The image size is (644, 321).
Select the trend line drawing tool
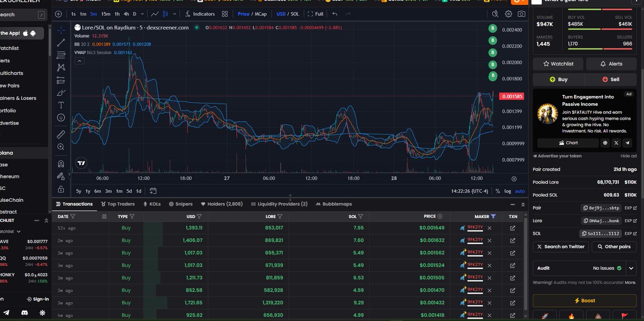click(x=61, y=42)
